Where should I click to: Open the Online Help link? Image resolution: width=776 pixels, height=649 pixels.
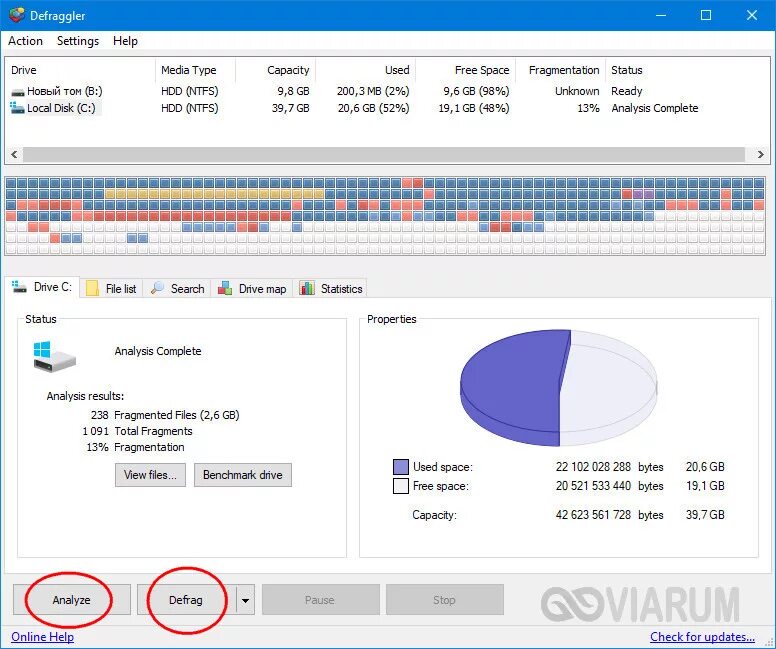click(x=43, y=637)
